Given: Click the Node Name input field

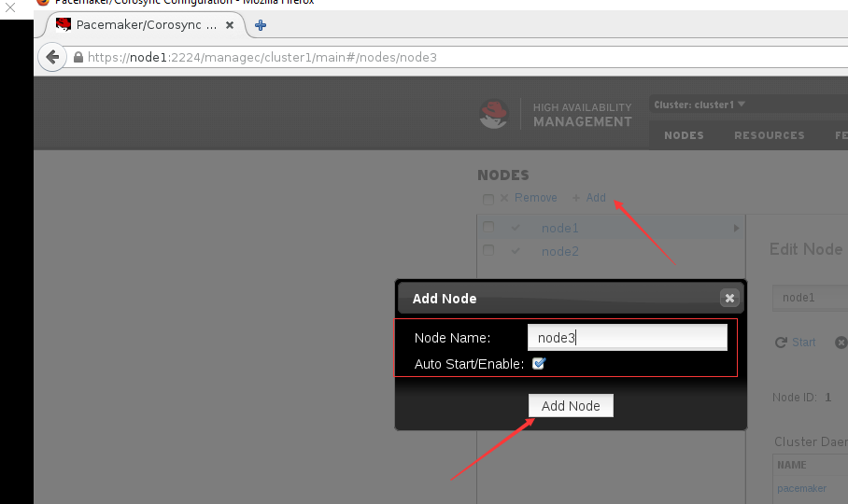Looking at the screenshot, I should click(628, 338).
